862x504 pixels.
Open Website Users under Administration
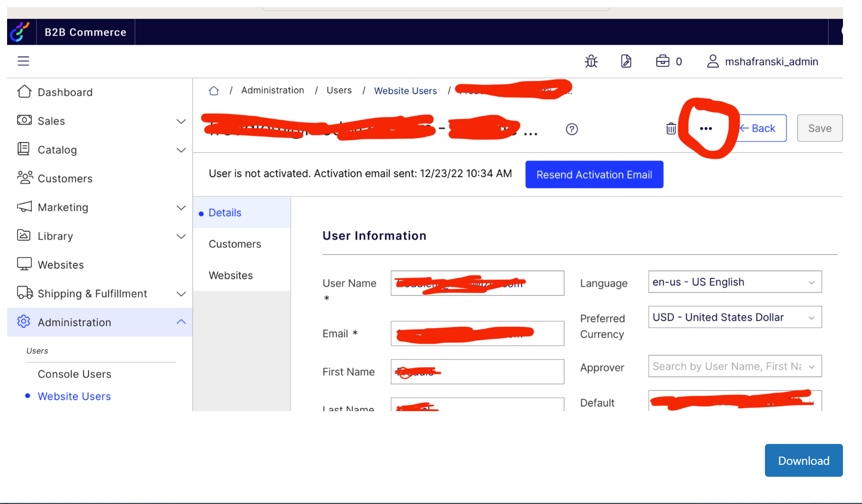74,396
